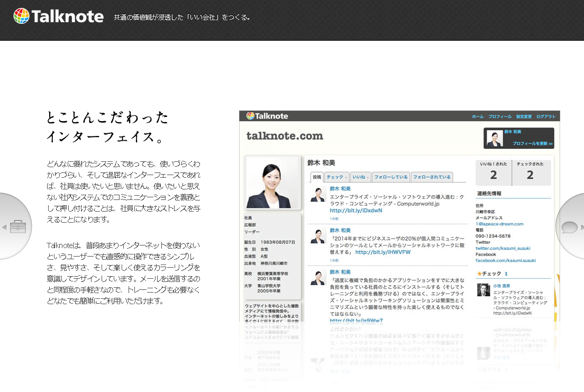Open the チェック tab dropdown
The width and height of the screenshot is (584, 392).
[x=336, y=177]
